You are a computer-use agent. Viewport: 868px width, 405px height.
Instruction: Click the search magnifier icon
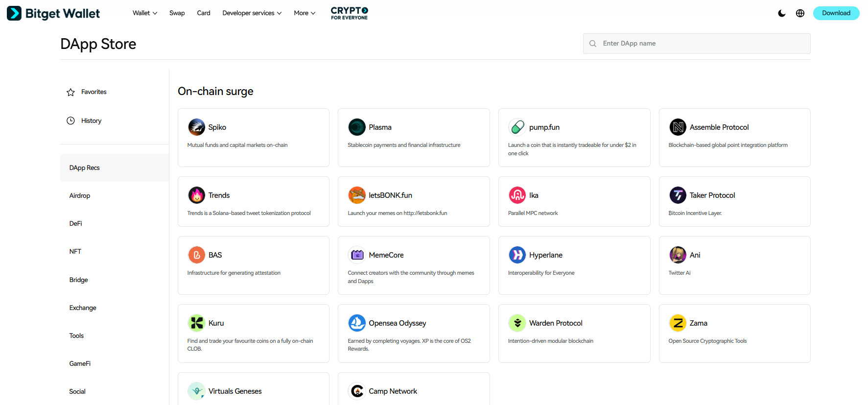593,44
